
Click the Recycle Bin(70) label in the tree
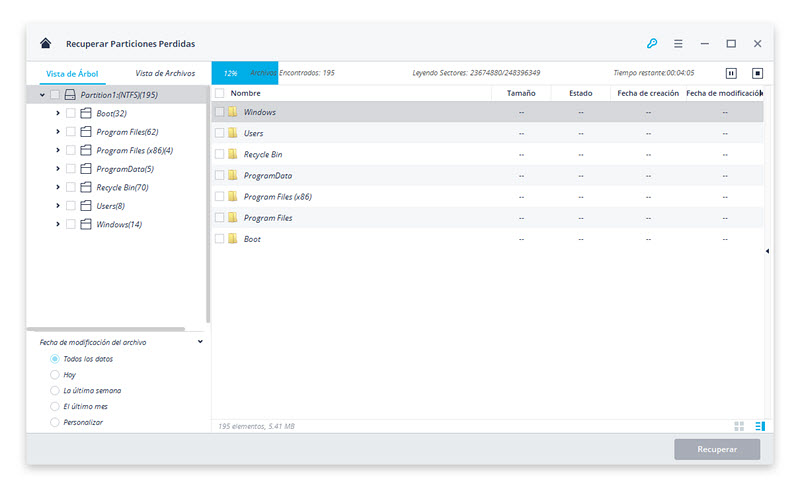coord(122,187)
